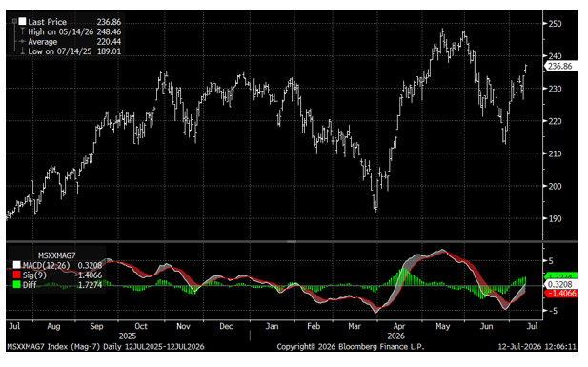The image size is (588, 367).
Task: Click the 5 label on the MACD axis
Action: click(x=551, y=261)
